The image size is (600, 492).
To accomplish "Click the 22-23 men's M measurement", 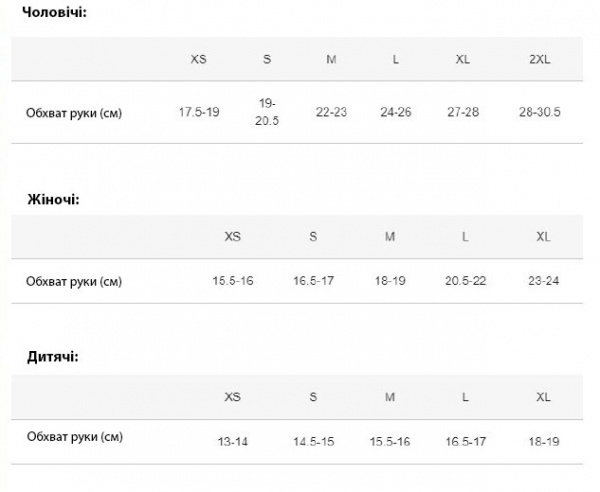I will tap(331, 111).
